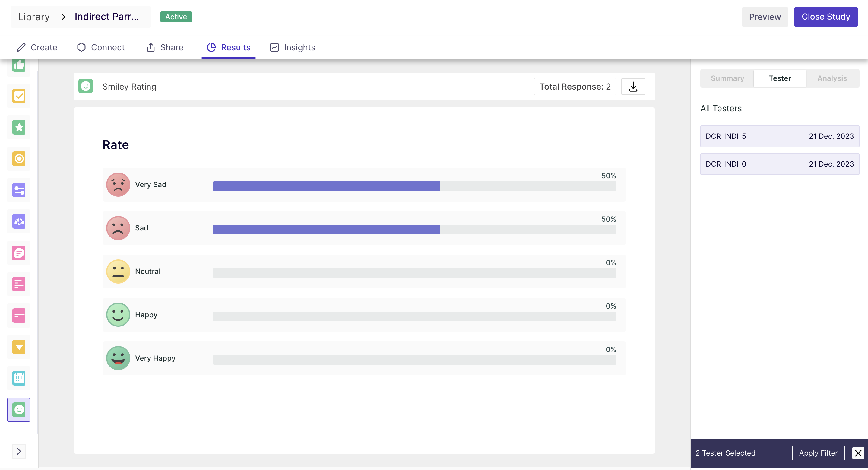Click the 'Rate' question heading
Screen dimensions: 868x470
[x=116, y=144]
